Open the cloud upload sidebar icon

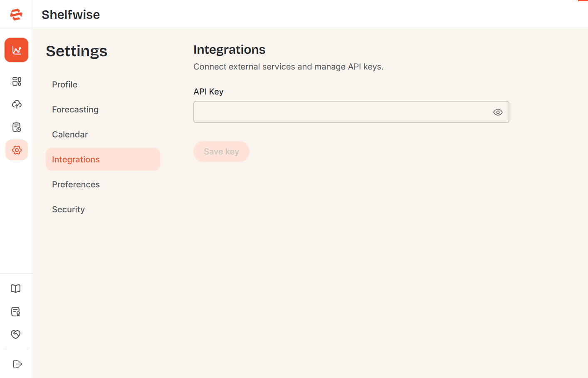pyautogui.click(x=17, y=104)
